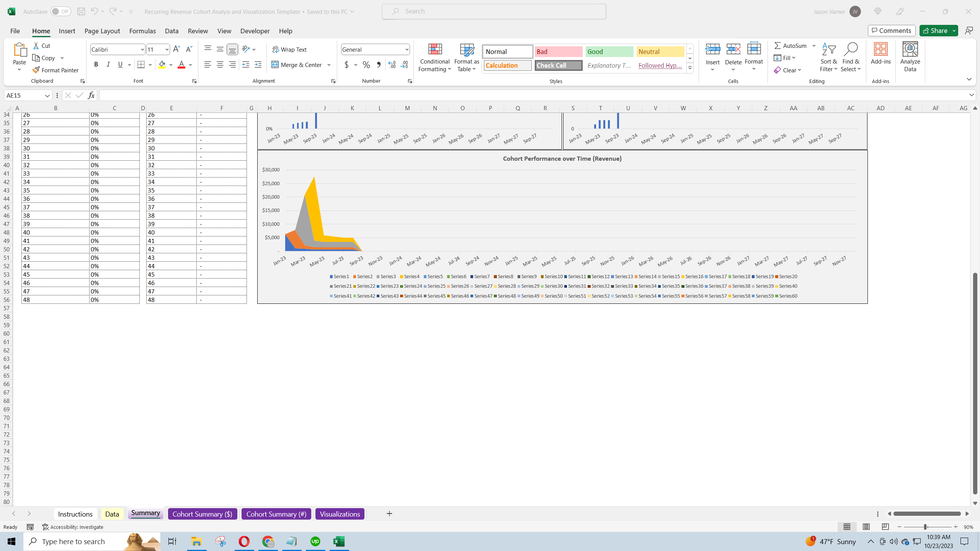Apply the Good cell style

pyautogui.click(x=609, y=51)
